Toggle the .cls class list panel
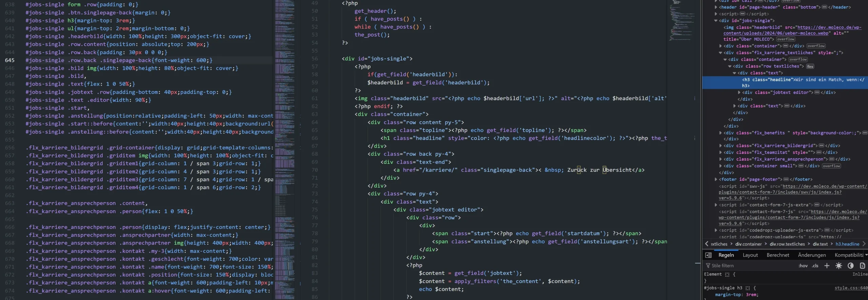Screen dimensions: 868x300 pos(815,266)
